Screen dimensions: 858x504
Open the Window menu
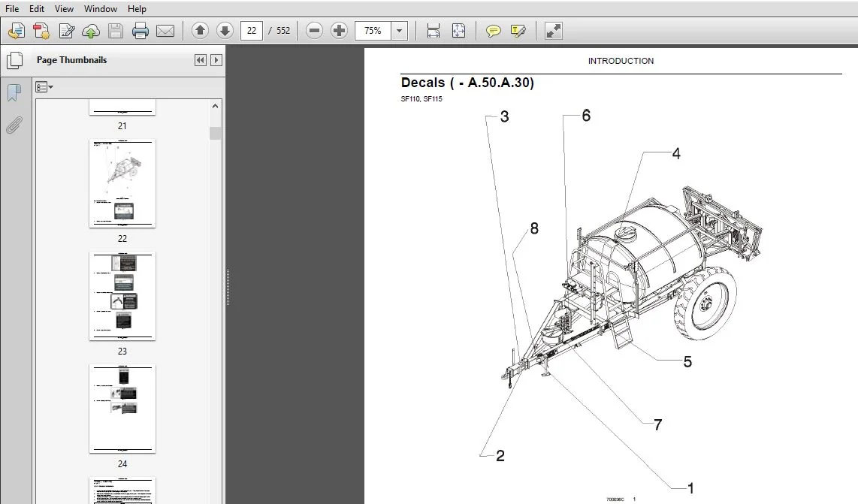[x=100, y=9]
